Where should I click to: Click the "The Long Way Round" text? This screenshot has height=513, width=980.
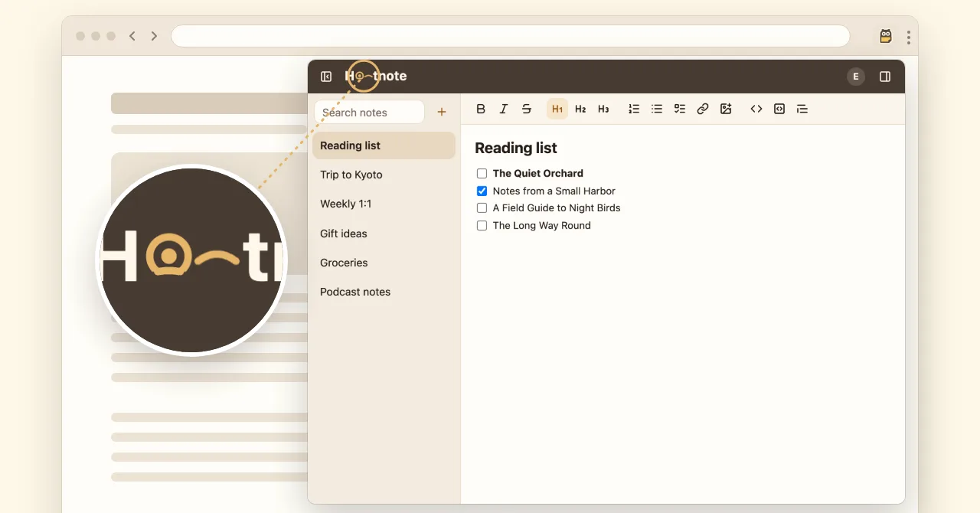pos(542,226)
